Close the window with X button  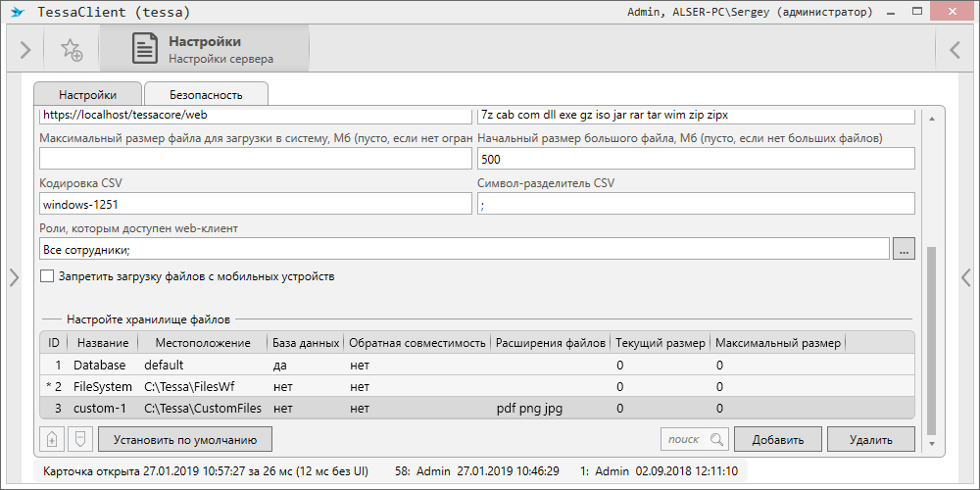click(955, 13)
